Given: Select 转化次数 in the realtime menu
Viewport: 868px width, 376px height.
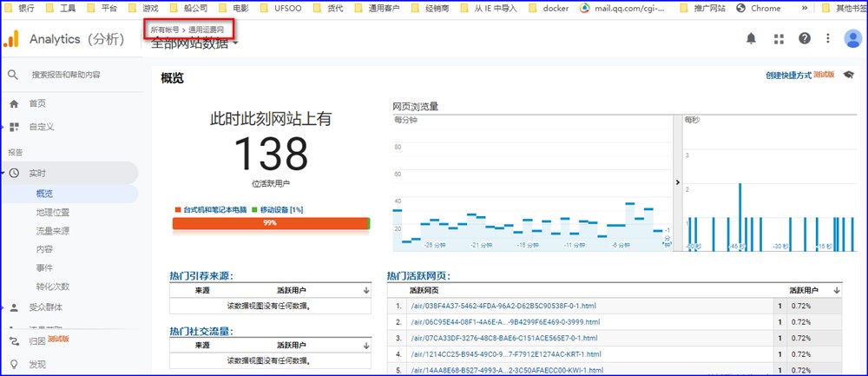Looking at the screenshot, I should [x=53, y=287].
